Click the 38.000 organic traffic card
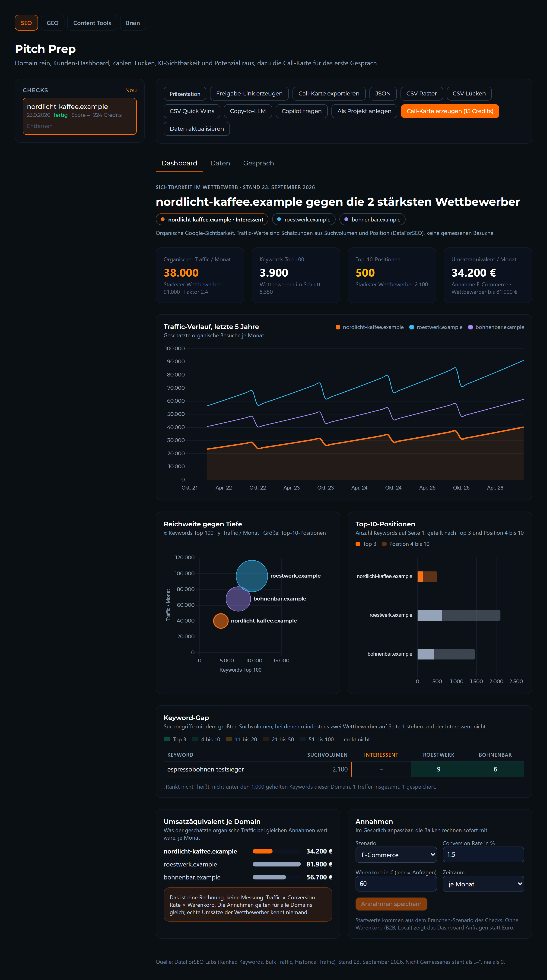Image resolution: width=547 pixels, height=980 pixels. click(200, 275)
